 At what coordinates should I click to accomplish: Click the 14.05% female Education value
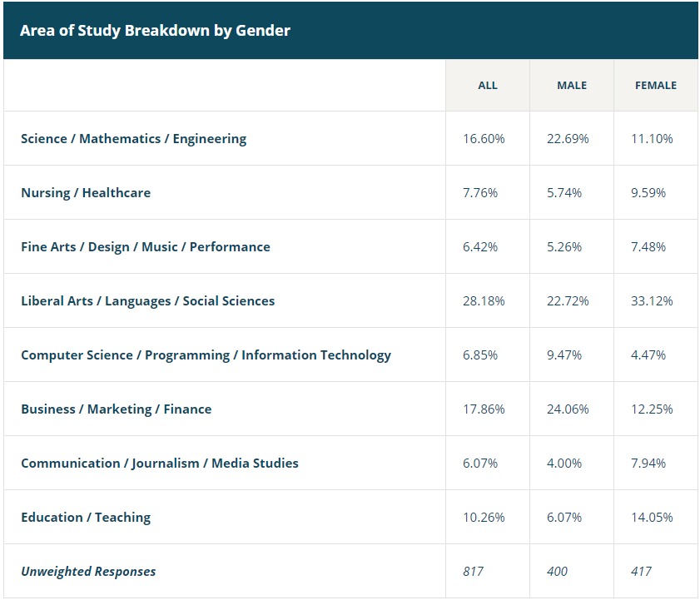652,518
